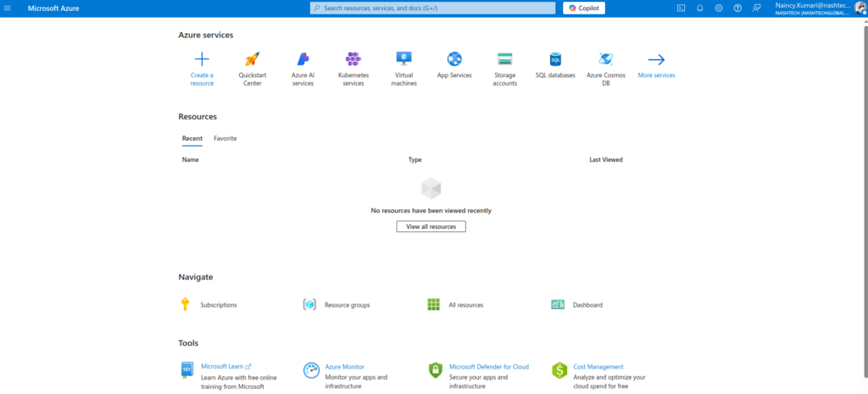Select the Recent resources tab
The height and width of the screenshot is (394, 868).
point(192,138)
